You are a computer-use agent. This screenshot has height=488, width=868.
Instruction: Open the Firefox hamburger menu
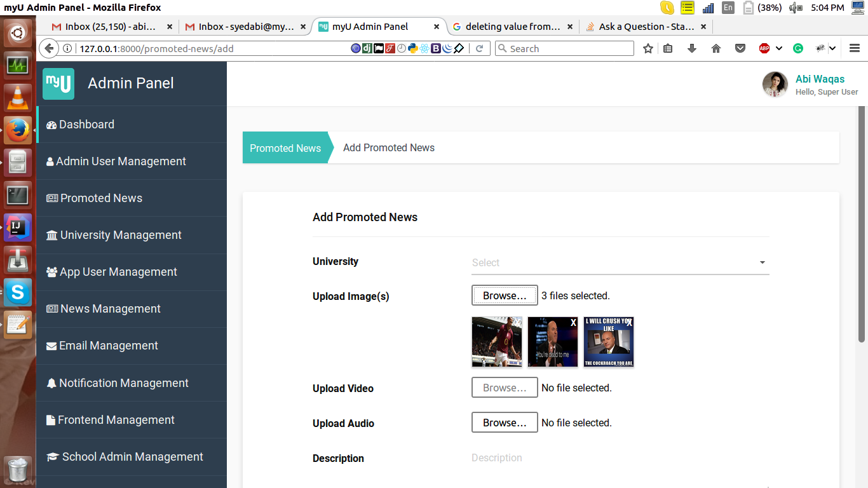(x=855, y=48)
